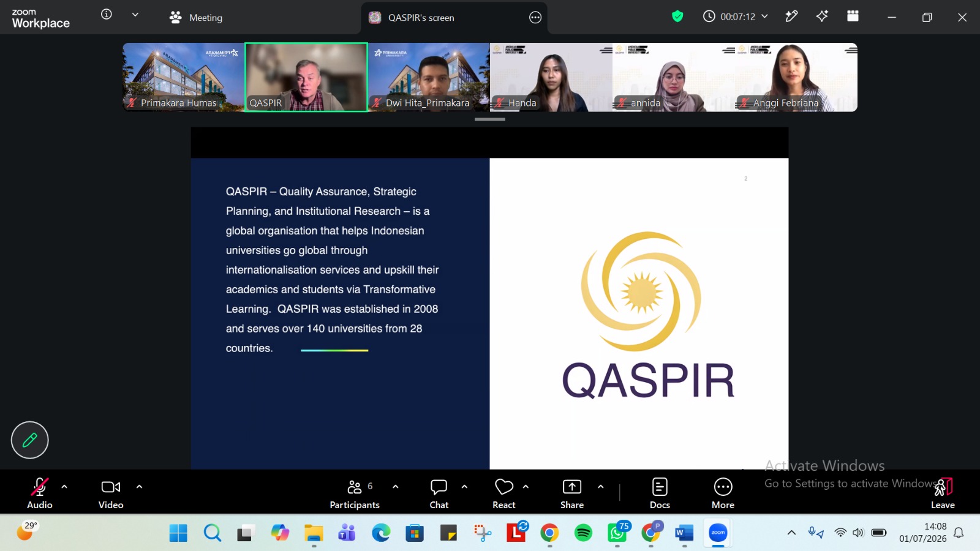This screenshot has height=551, width=980.
Task: Open meeting info icon
Action: (107, 15)
